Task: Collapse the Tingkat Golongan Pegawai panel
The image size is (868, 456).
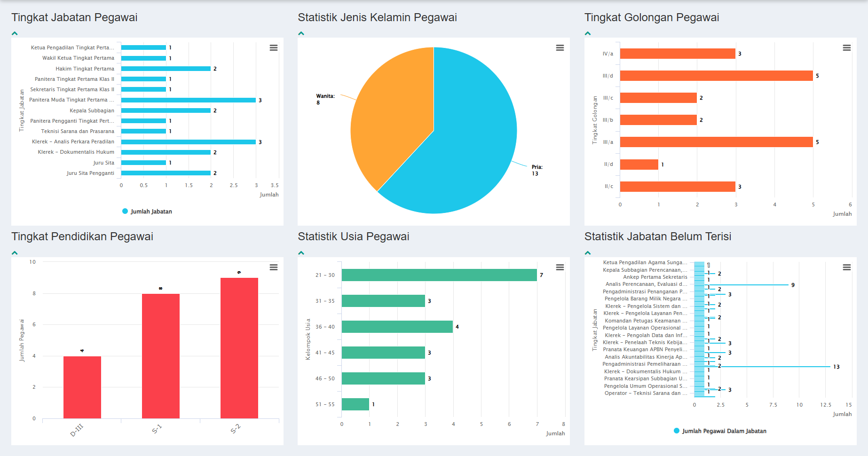Action: (x=587, y=33)
